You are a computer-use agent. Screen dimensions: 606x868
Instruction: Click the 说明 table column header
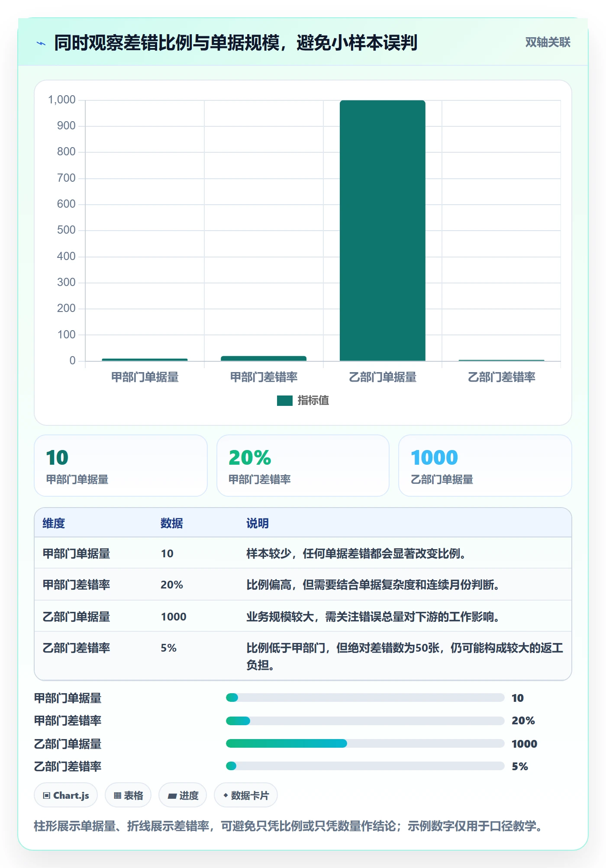click(258, 523)
